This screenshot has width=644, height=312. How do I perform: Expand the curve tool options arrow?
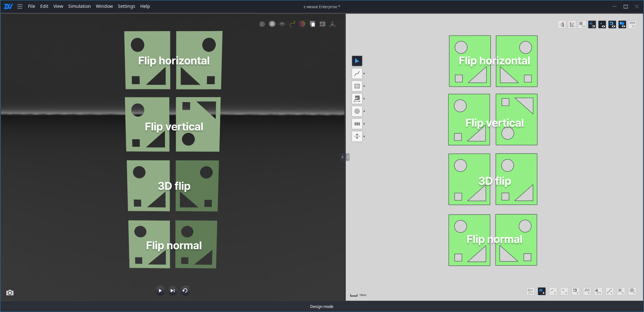[364, 74]
